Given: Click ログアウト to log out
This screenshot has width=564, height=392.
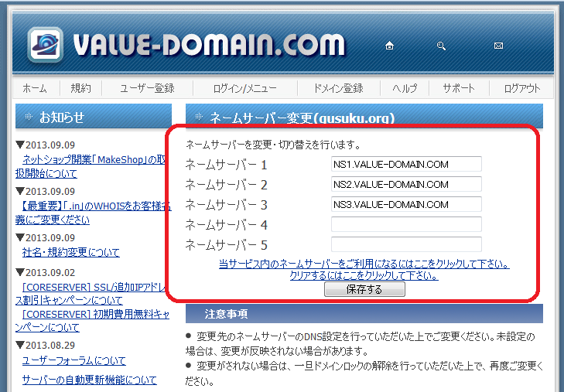Looking at the screenshot, I should (521, 88).
